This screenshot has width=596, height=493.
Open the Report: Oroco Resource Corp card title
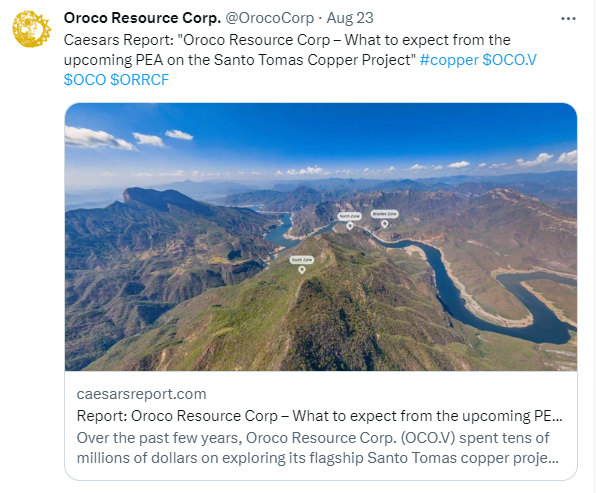319,416
